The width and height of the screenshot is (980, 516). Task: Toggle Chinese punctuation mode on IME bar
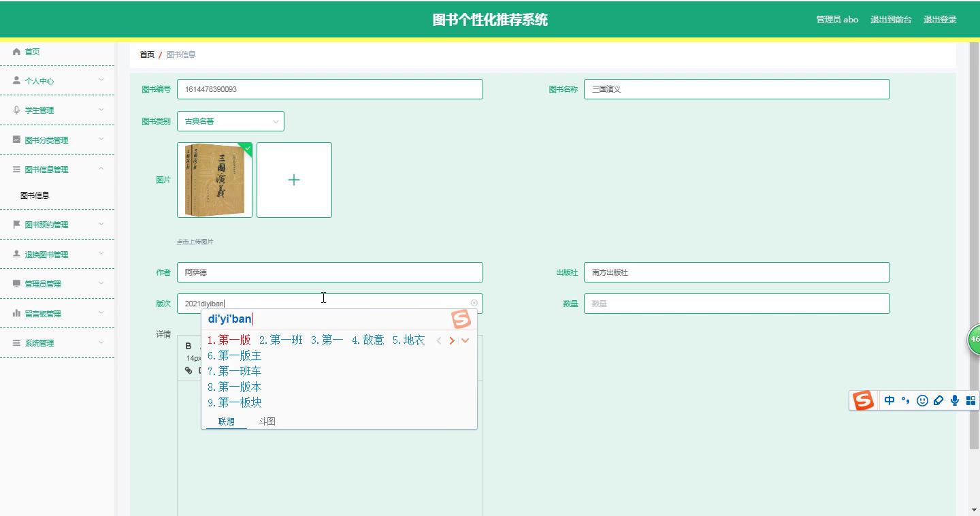click(906, 400)
